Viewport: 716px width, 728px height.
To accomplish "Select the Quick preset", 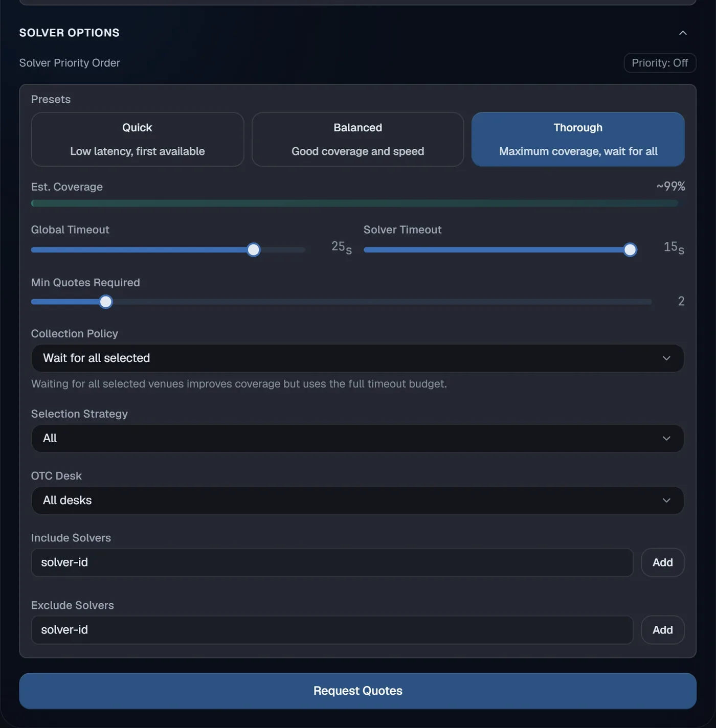I will (137, 140).
